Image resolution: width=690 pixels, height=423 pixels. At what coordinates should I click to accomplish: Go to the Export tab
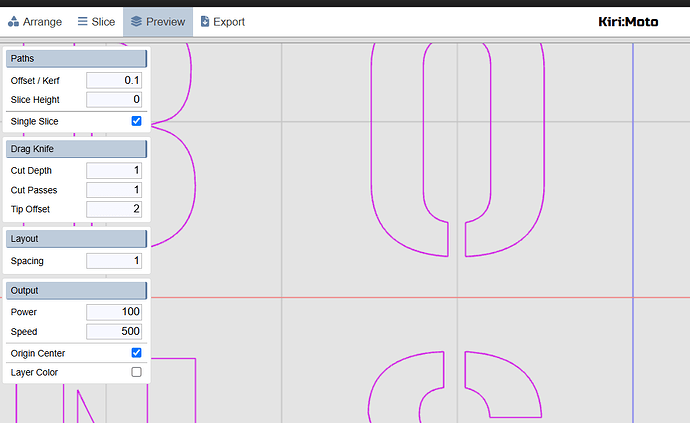pos(223,22)
